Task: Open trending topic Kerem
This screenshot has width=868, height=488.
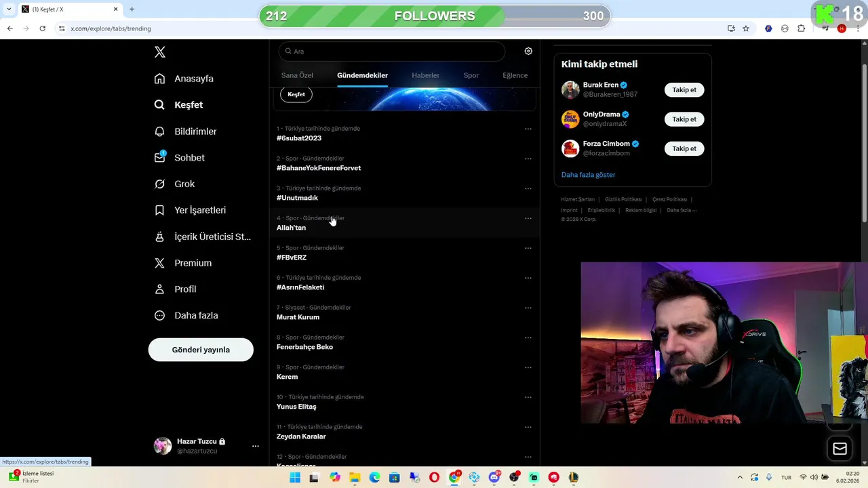Action: (287, 377)
